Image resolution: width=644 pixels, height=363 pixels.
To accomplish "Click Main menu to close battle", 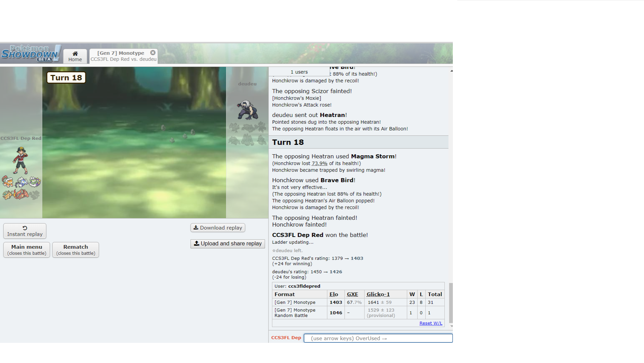I will coord(27,250).
